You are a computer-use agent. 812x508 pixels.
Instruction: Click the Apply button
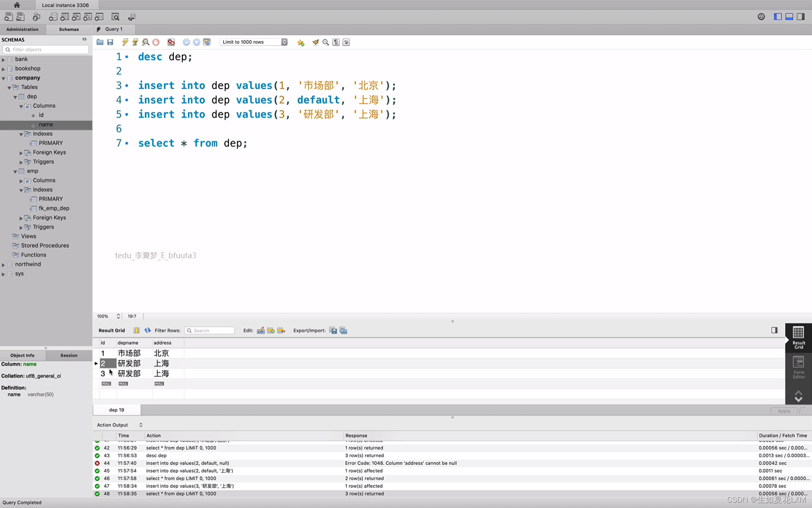click(784, 411)
